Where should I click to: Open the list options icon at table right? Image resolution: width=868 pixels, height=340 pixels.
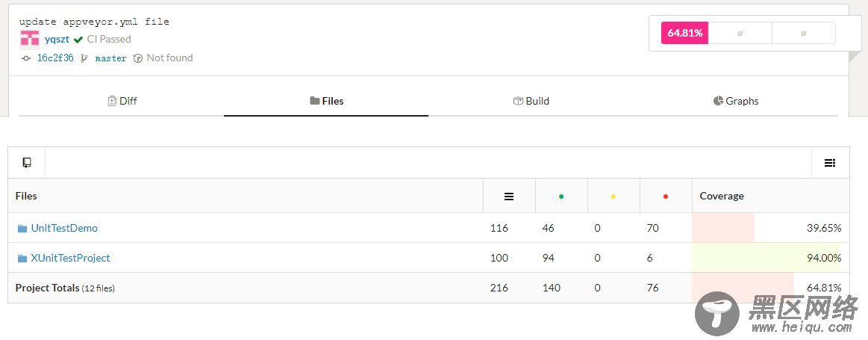pyautogui.click(x=829, y=162)
